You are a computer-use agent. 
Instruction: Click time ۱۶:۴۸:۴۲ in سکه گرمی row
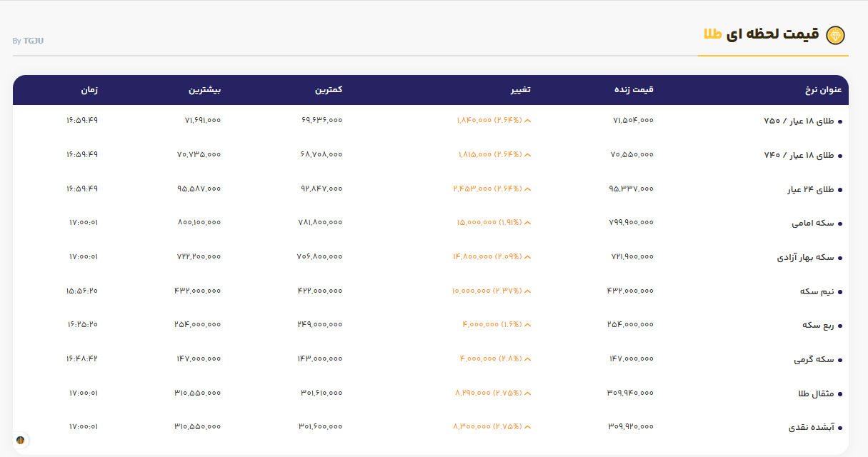pyautogui.click(x=82, y=358)
